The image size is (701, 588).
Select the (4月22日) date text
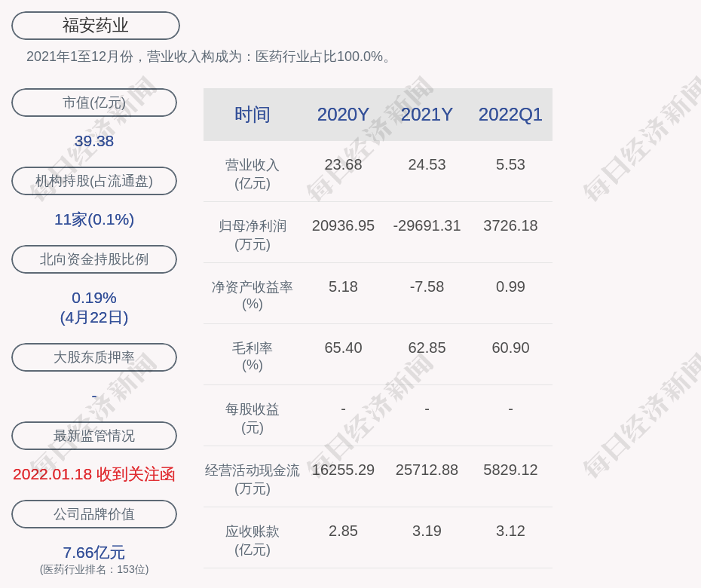tap(94, 317)
